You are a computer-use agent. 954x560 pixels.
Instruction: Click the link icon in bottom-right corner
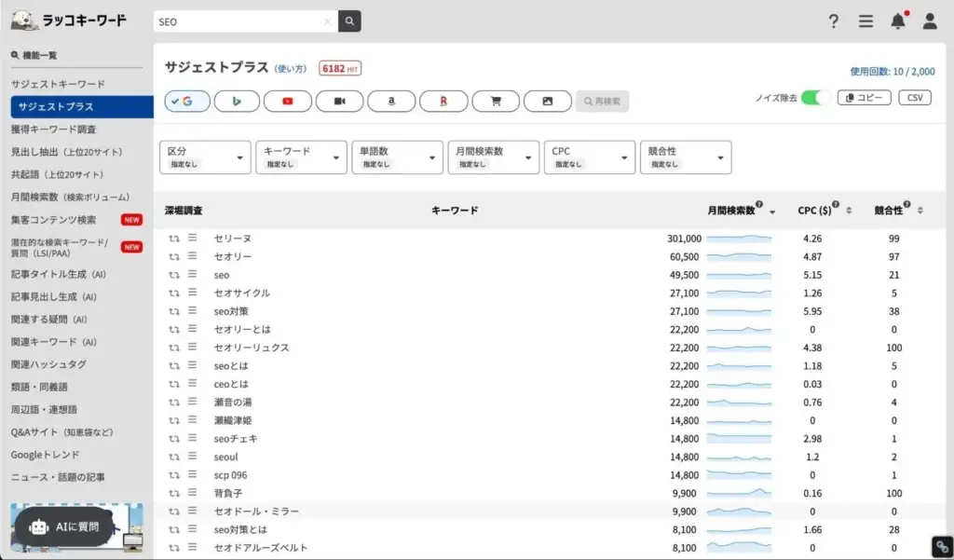(x=943, y=546)
